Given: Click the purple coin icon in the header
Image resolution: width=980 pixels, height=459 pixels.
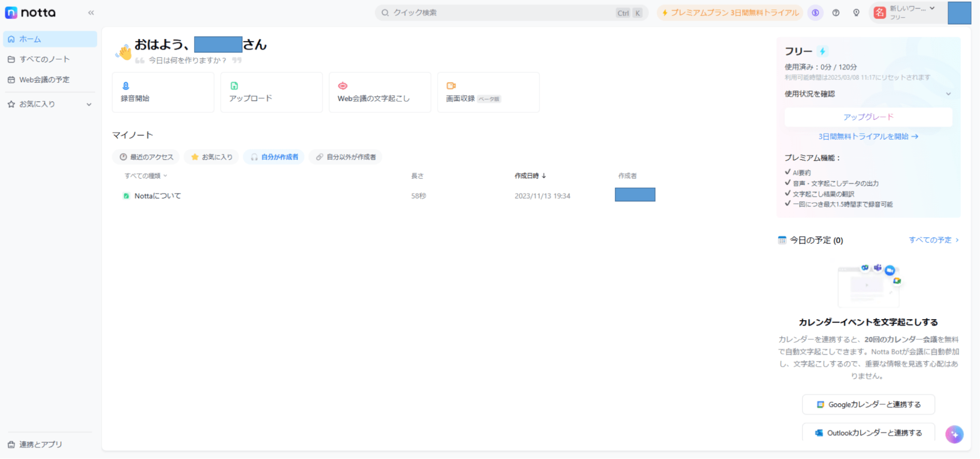Looking at the screenshot, I should (x=815, y=13).
